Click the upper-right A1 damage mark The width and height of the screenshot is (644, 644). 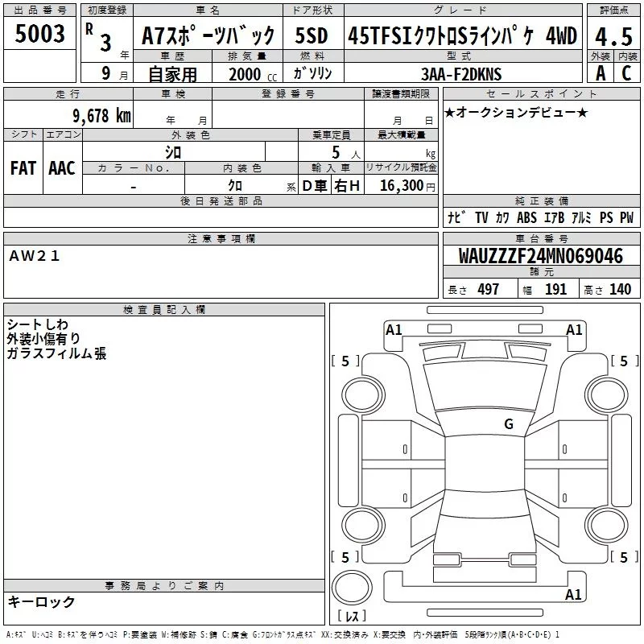574,330
